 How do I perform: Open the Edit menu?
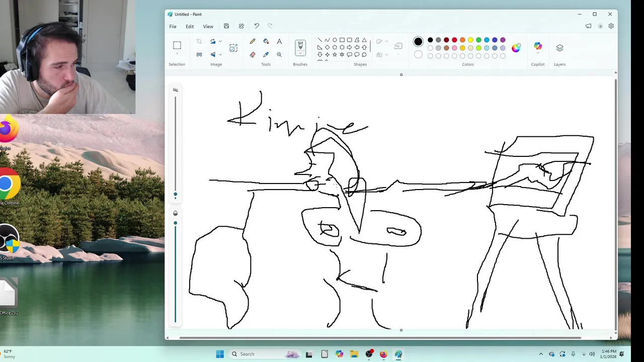coord(190,26)
